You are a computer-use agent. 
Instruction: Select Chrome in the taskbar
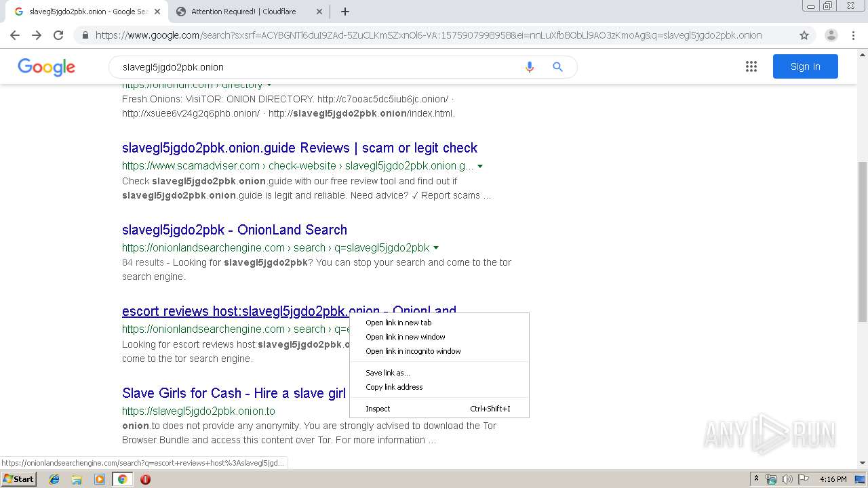(x=122, y=479)
